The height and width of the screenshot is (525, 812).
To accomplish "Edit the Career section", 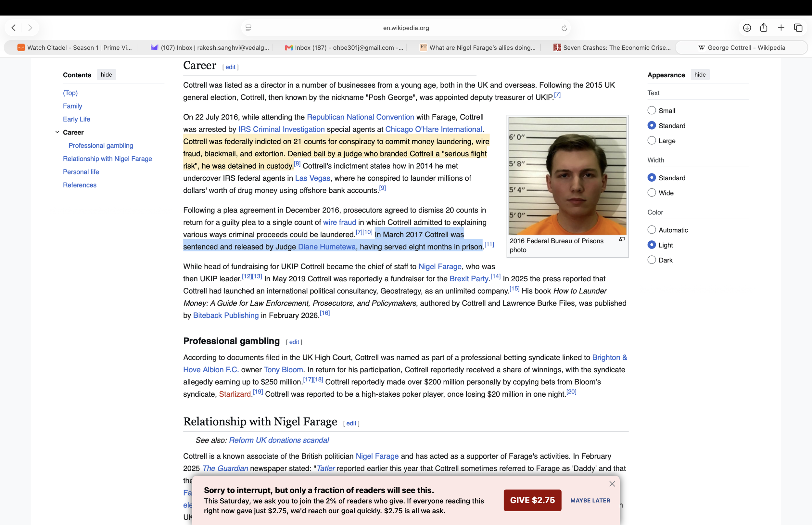I will (230, 67).
